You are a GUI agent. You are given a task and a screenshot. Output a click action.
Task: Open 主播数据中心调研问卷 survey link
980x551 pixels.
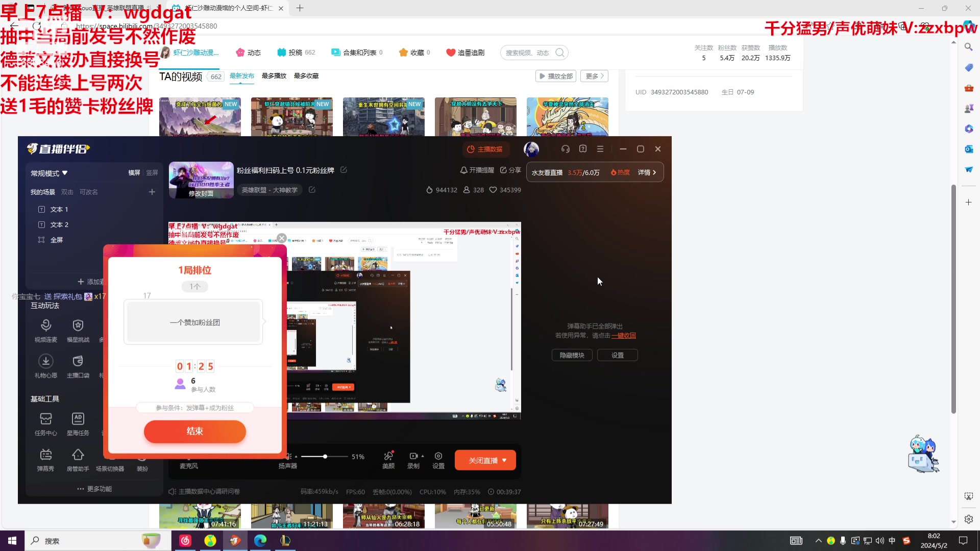tap(205, 492)
